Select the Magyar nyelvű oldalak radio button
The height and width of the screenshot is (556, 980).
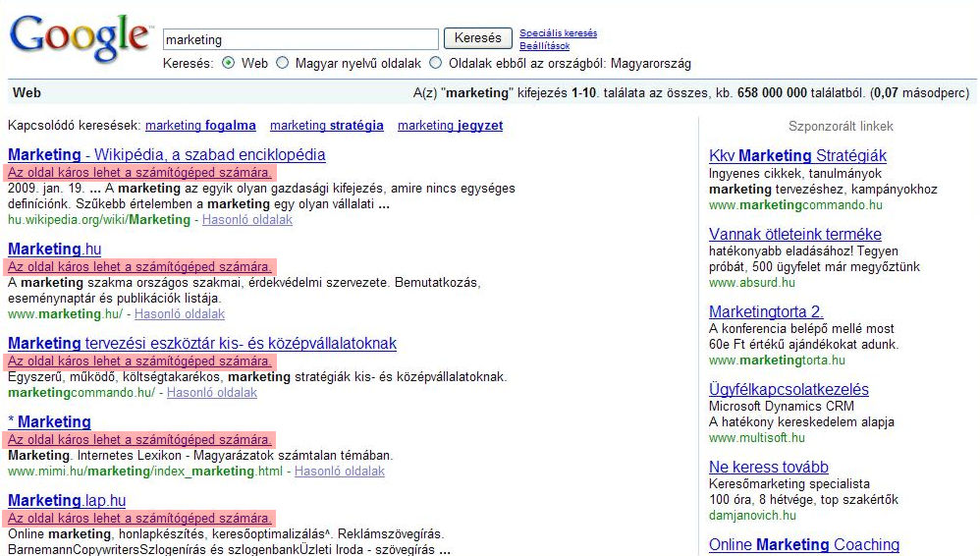[x=283, y=63]
